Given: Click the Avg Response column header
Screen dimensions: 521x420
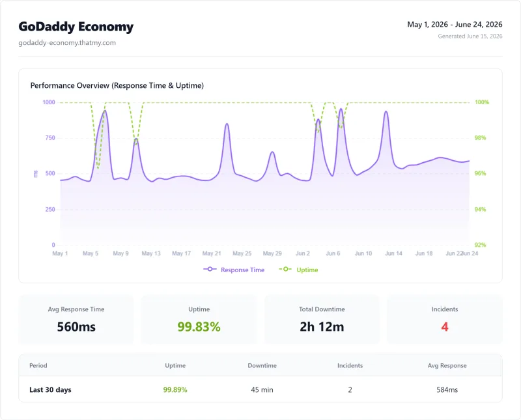Looking at the screenshot, I should click(447, 365).
